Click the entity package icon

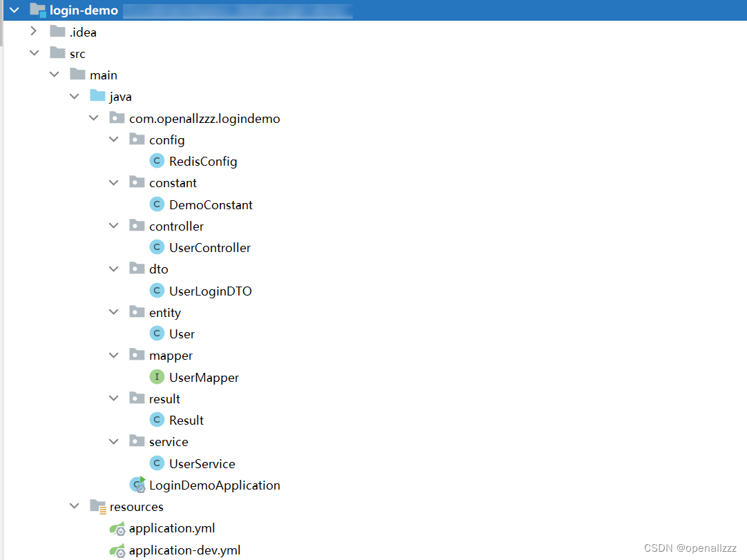[x=137, y=311]
